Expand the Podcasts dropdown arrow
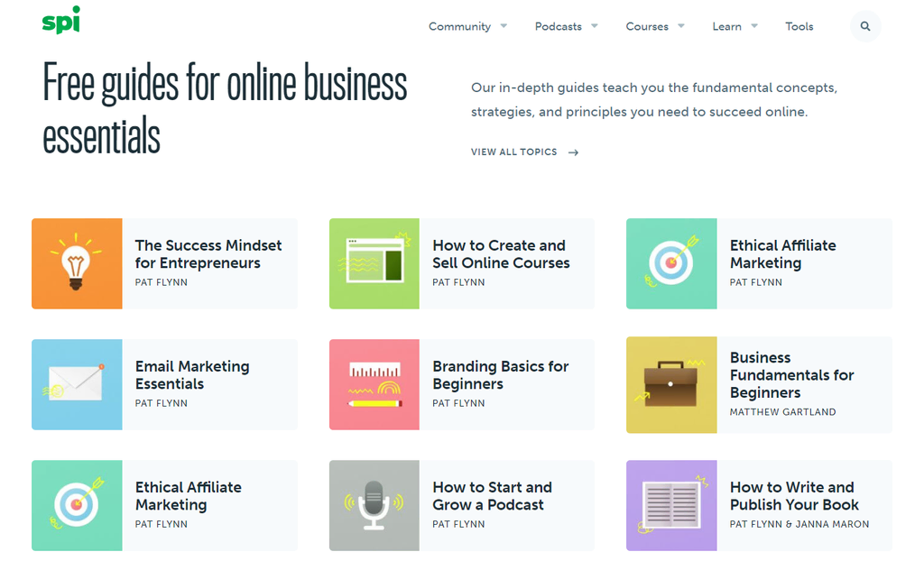This screenshot has height=561, width=924. (x=595, y=26)
